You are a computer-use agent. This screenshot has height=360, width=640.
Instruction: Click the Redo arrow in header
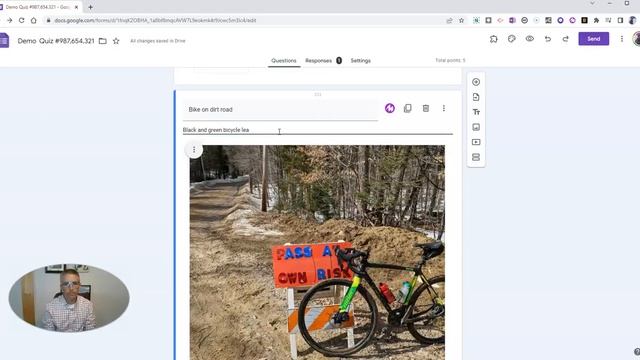tap(566, 39)
